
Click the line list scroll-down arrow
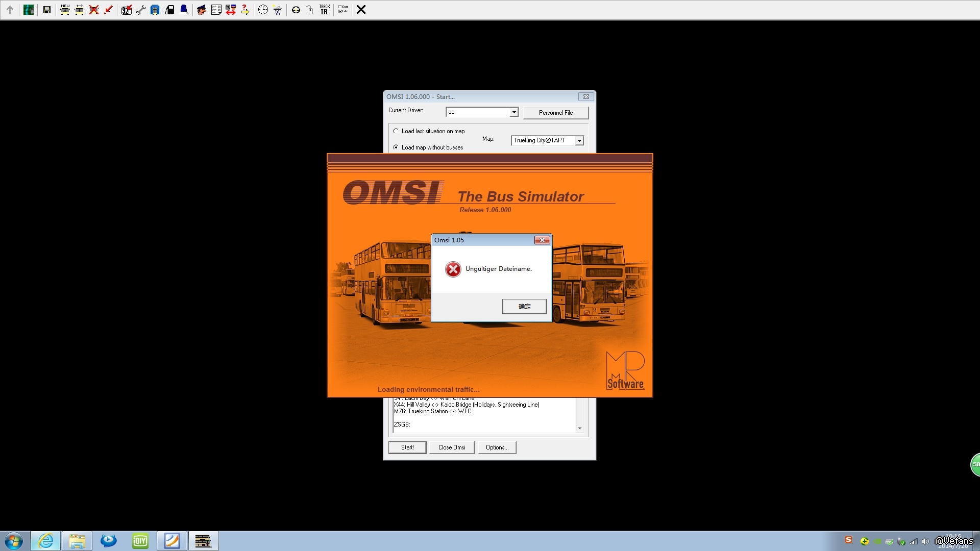[580, 429]
